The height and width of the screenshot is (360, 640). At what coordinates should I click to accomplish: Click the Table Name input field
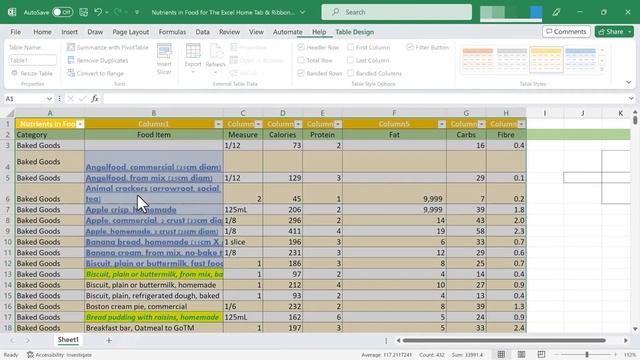point(33,60)
